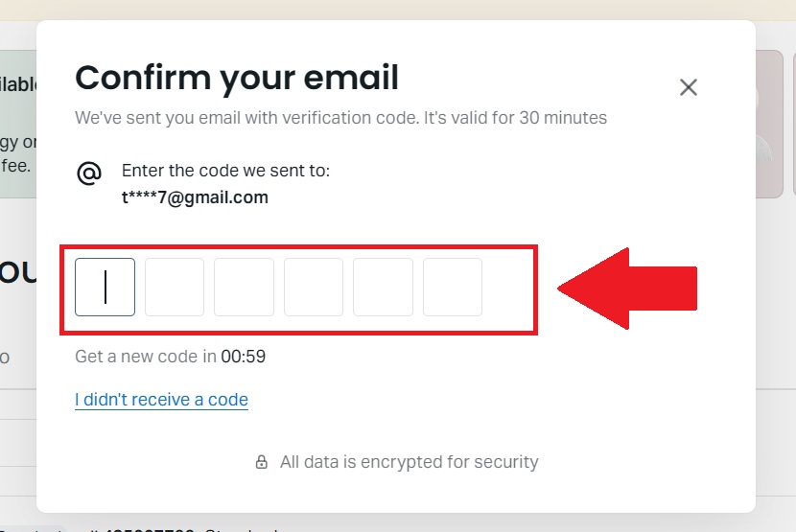Click "All data is encrypted for security" text
The height and width of the screenshot is (532, 796).
tap(409, 462)
